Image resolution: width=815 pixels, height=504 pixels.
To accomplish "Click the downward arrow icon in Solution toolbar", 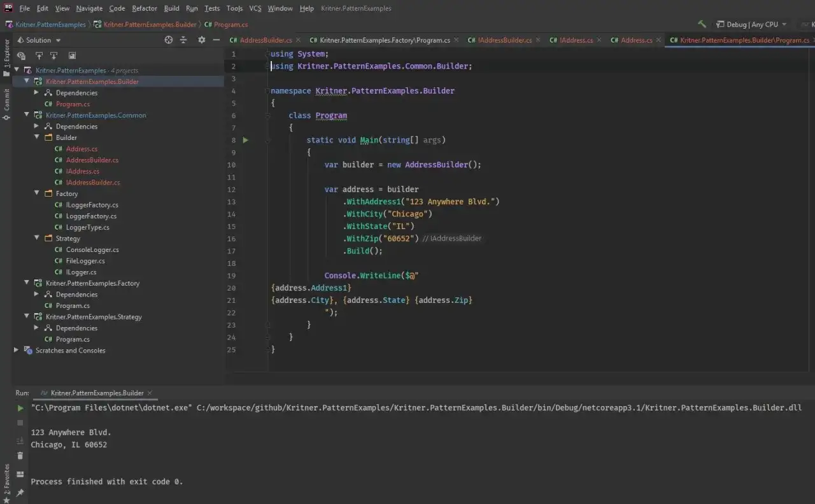I will (x=54, y=56).
